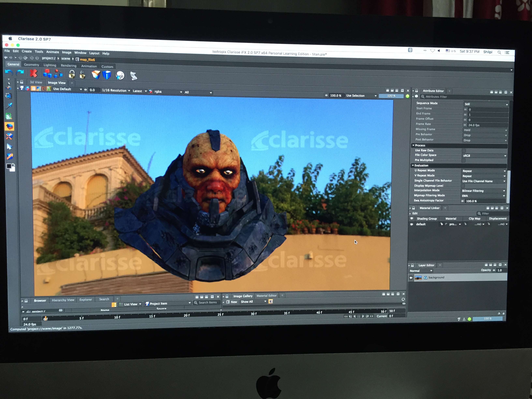Switch to the 3d View tab
Screen dimensions: 532x399
(x=36, y=82)
